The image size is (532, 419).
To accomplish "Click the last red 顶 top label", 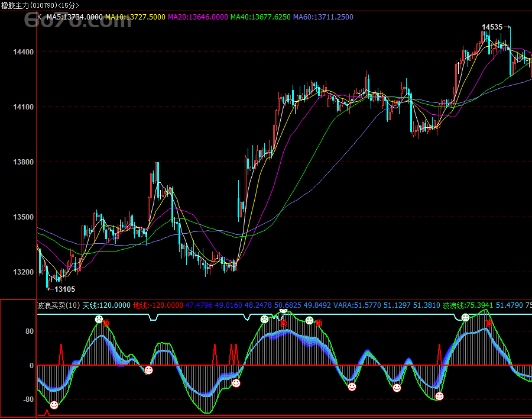I will (x=489, y=323).
